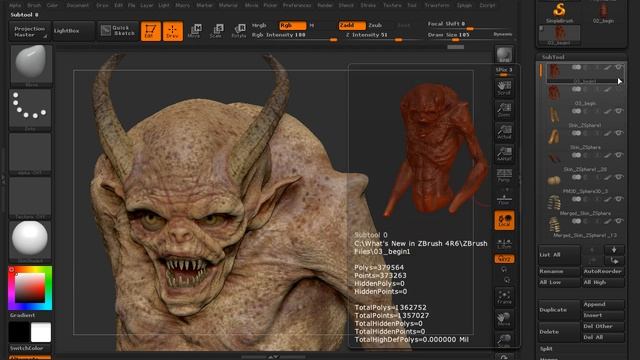Toggle eye icon on Skin_ZSphere1 subtool row
This screenshot has height=360, width=640.
(x=619, y=111)
